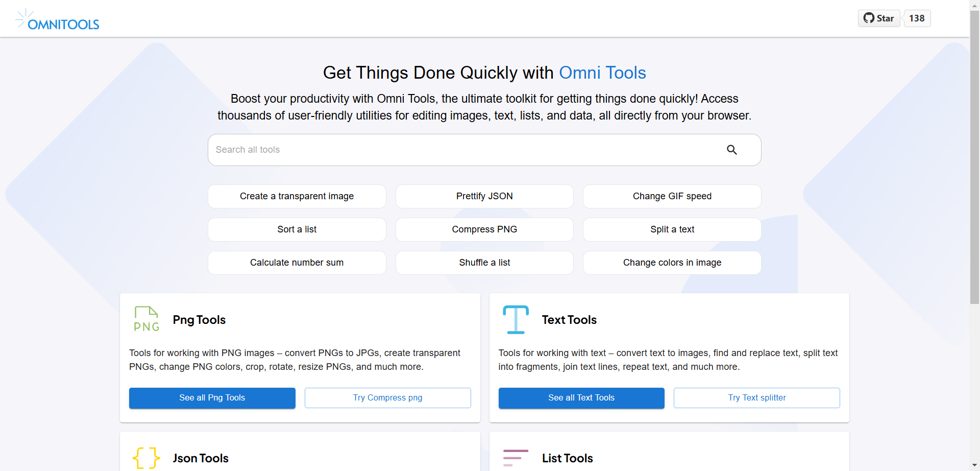Click the OmniTools logo

(x=58, y=19)
